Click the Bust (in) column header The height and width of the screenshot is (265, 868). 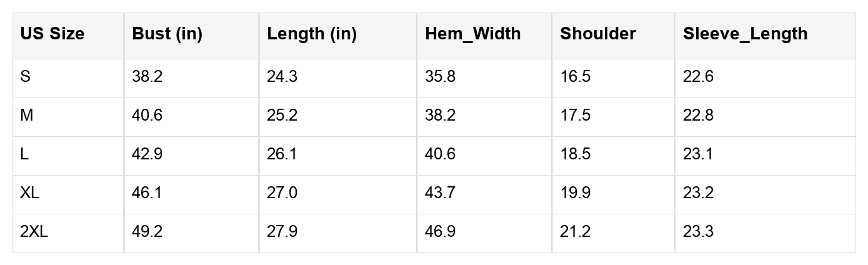point(167,34)
